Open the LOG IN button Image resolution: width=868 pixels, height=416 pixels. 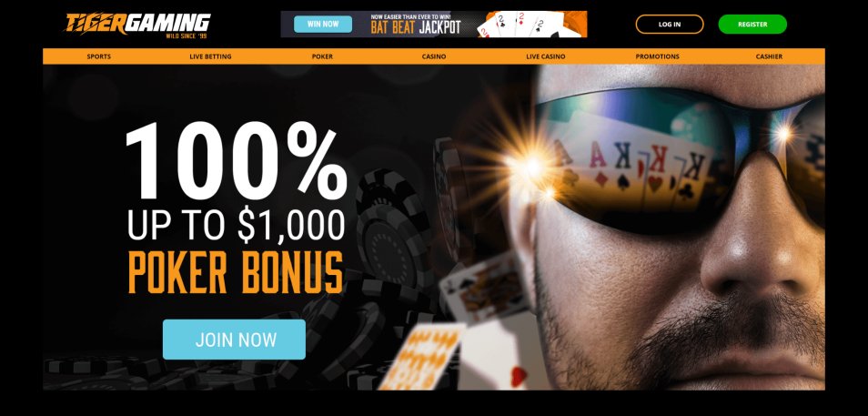[670, 25]
